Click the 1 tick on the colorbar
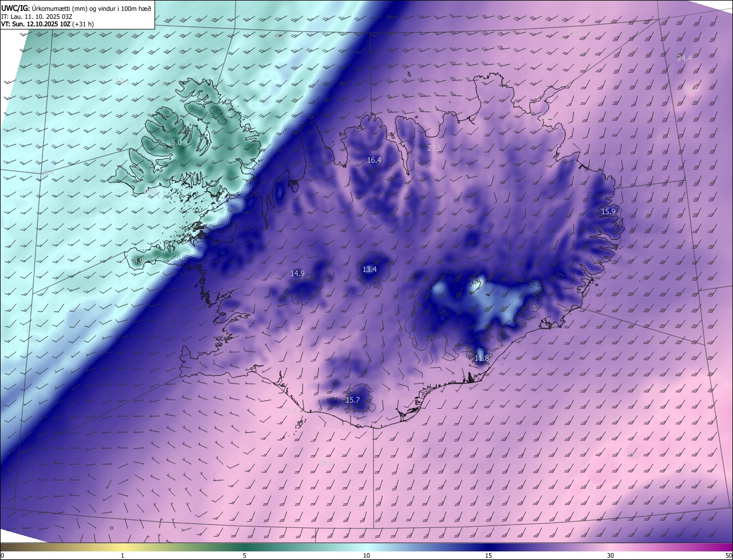The height and width of the screenshot is (560, 733). point(123,555)
